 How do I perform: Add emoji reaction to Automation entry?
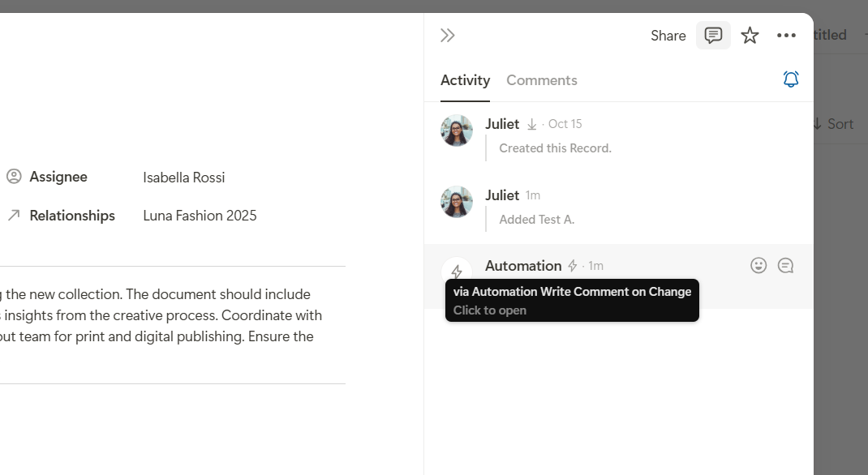click(x=758, y=266)
